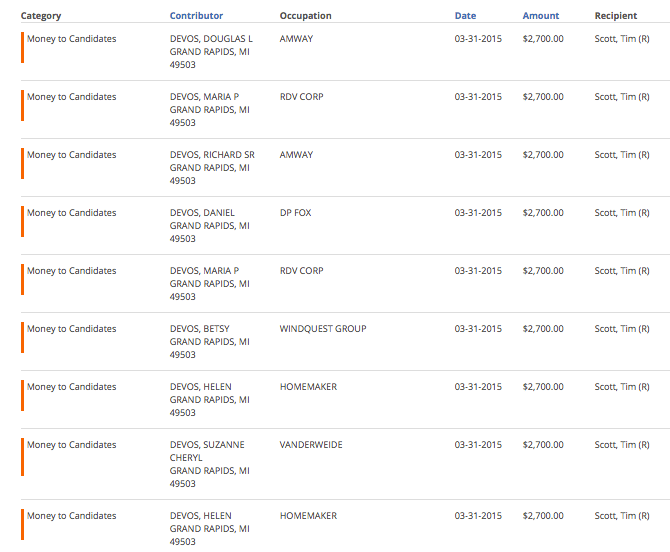
Task: Click the date in Suzanne Cheryl row
Action: tap(478, 445)
